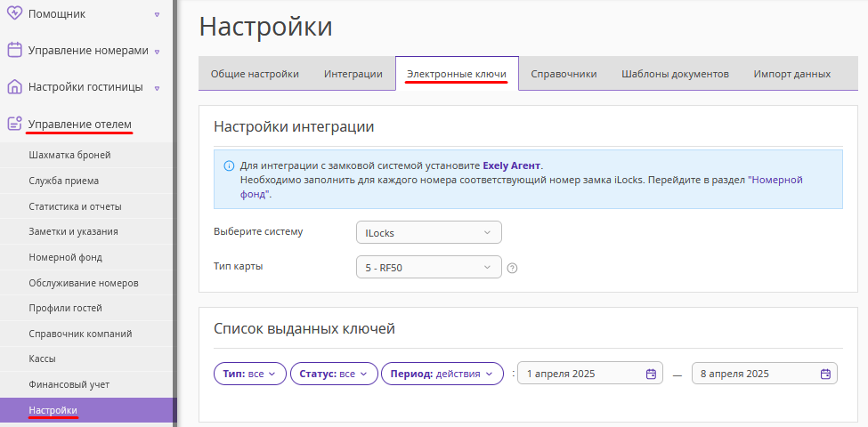This screenshot has height=427, width=868.
Task: Click the end date field 8 апреля 2025
Action: [765, 374]
